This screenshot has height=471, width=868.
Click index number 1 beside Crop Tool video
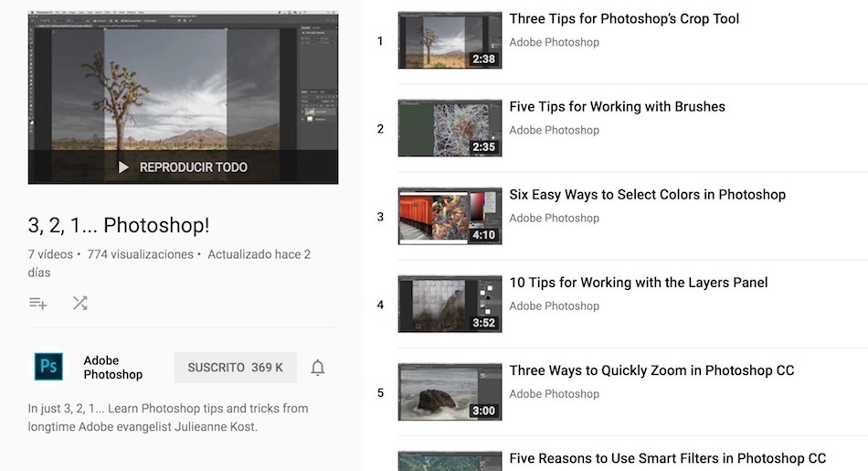click(x=380, y=40)
